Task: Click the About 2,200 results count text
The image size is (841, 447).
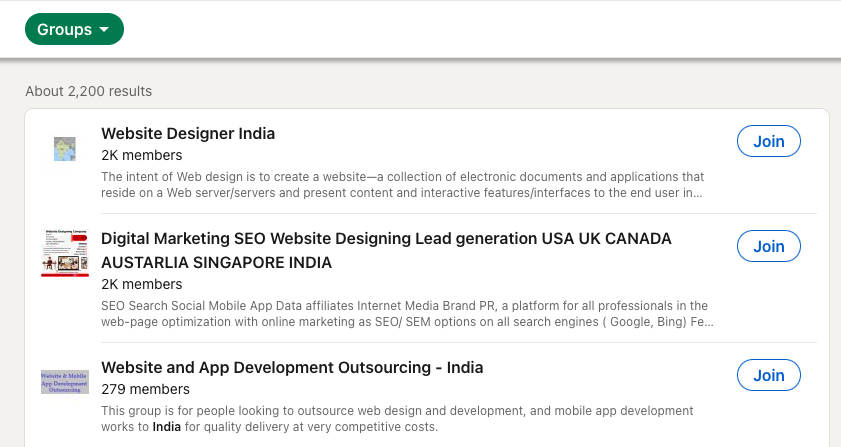Action: [89, 91]
